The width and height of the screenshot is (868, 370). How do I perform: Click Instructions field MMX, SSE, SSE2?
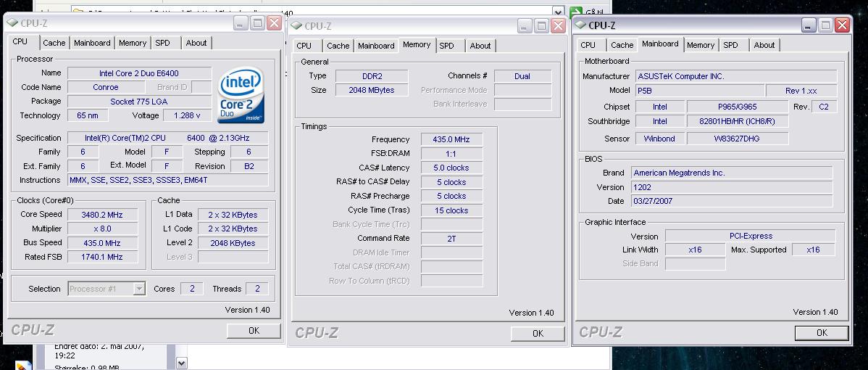168,180
